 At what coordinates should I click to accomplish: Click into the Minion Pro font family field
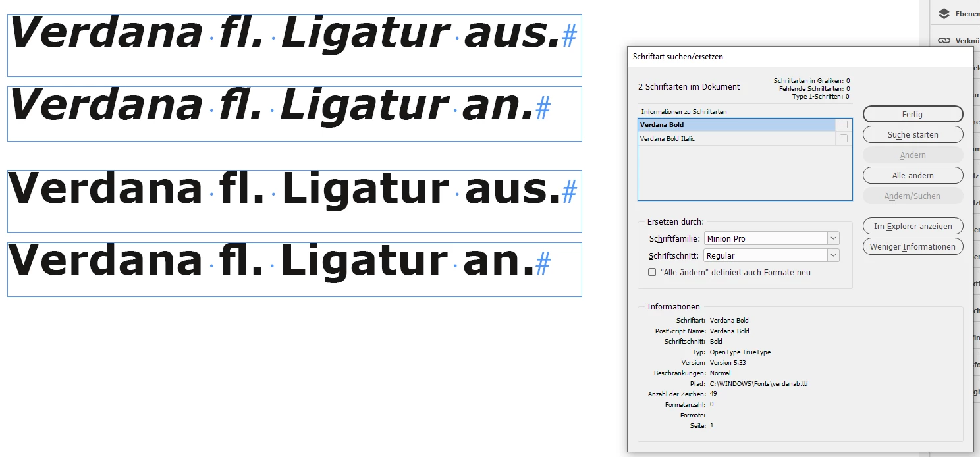[765, 238]
